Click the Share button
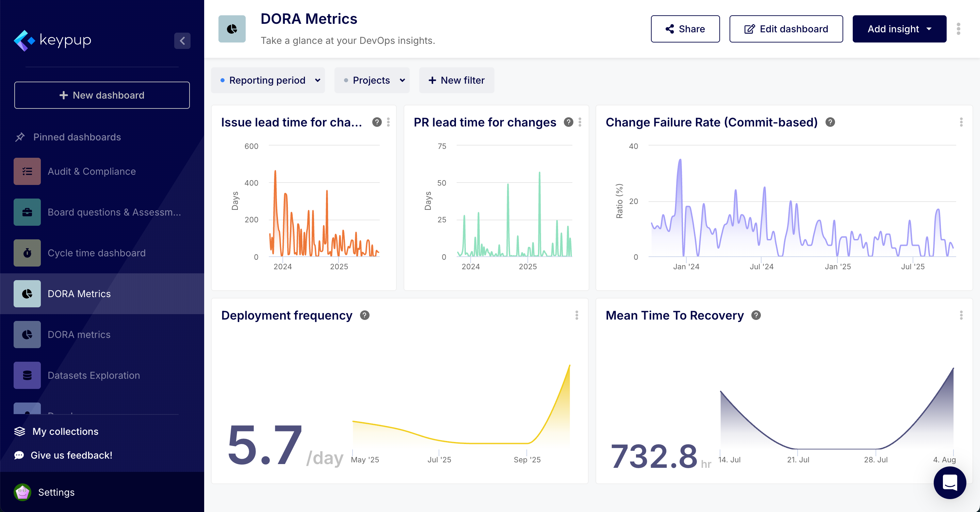The height and width of the screenshot is (512, 980). pos(685,29)
